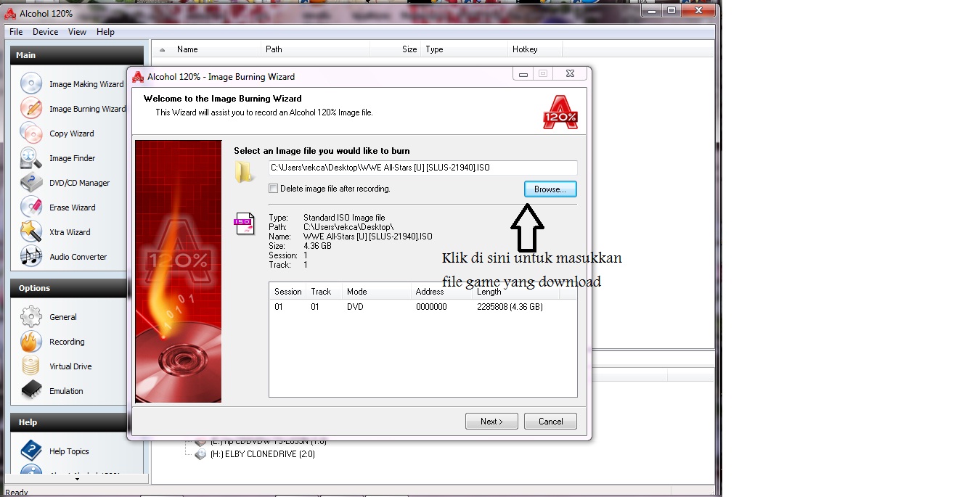The image size is (980, 497).
Task: Open the File menu
Action: (x=16, y=32)
